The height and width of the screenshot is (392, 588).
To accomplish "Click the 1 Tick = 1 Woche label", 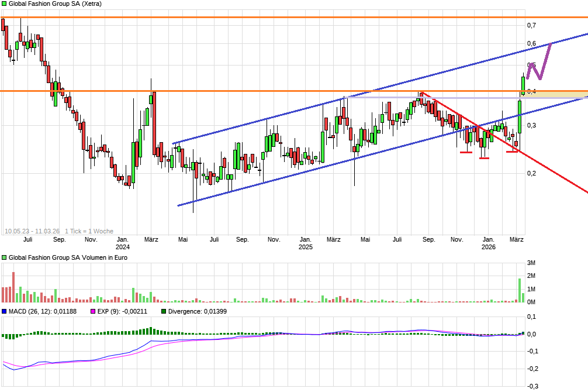I will [89, 231].
